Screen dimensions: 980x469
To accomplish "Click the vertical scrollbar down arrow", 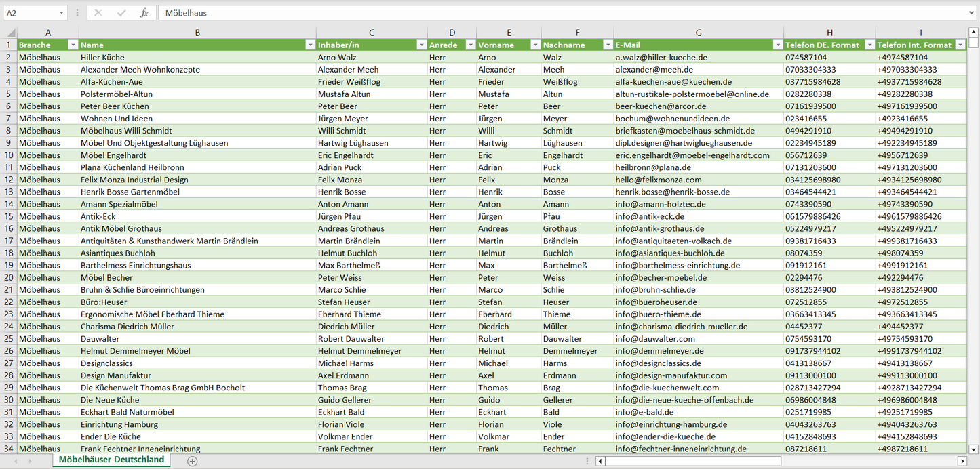I will click(974, 449).
